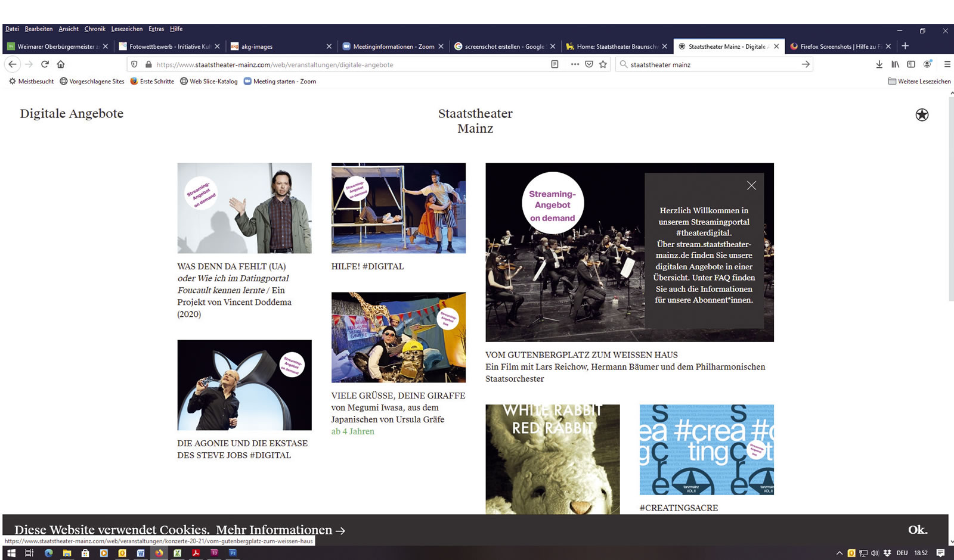Open Mehr Informationen cookie link
This screenshot has width=954, height=560.
pyautogui.click(x=280, y=530)
